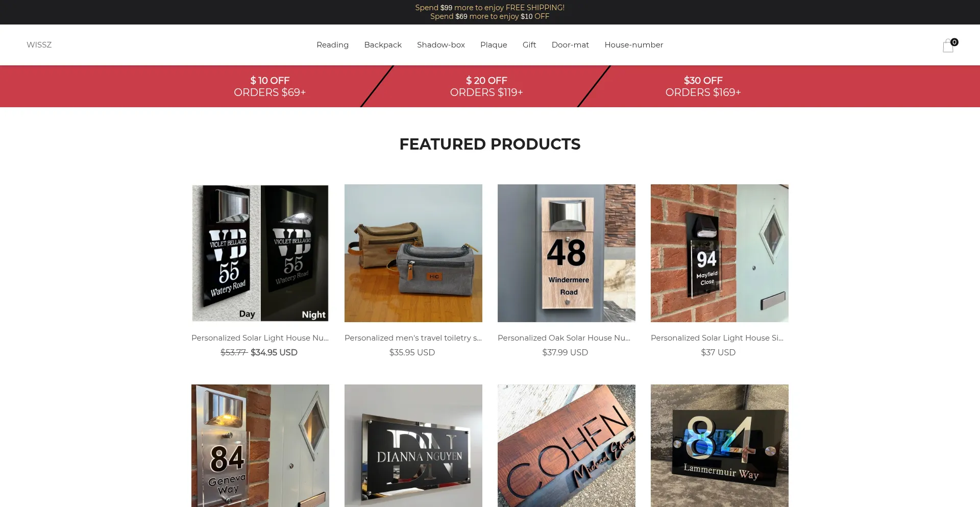Click the $30 OFF orders $169+ banner
Screen dimensions: 980x507
703,86
